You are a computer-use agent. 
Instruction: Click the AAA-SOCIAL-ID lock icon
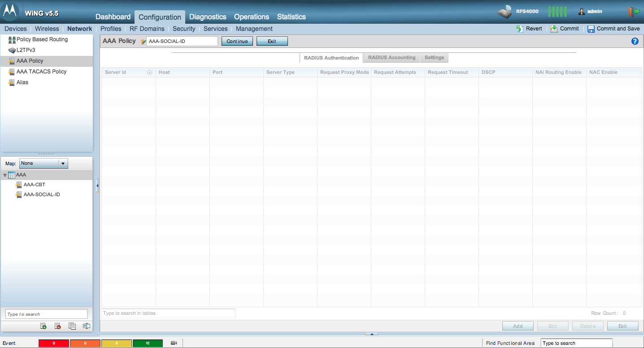pyautogui.click(x=19, y=195)
